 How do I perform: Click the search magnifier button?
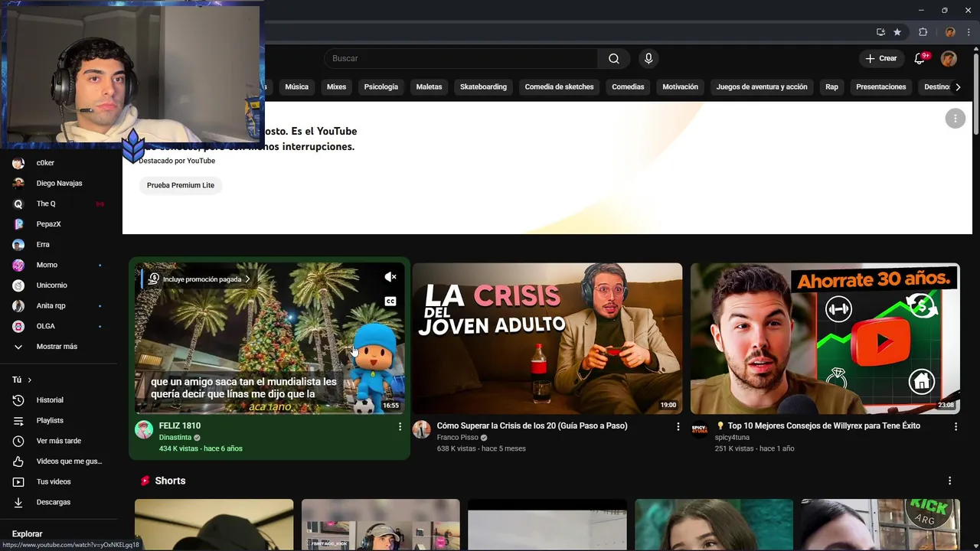coord(614,58)
